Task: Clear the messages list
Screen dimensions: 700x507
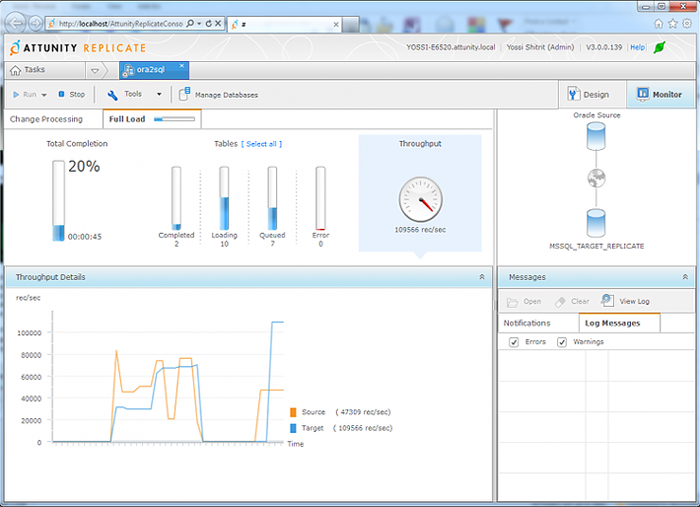Action: pos(572,302)
